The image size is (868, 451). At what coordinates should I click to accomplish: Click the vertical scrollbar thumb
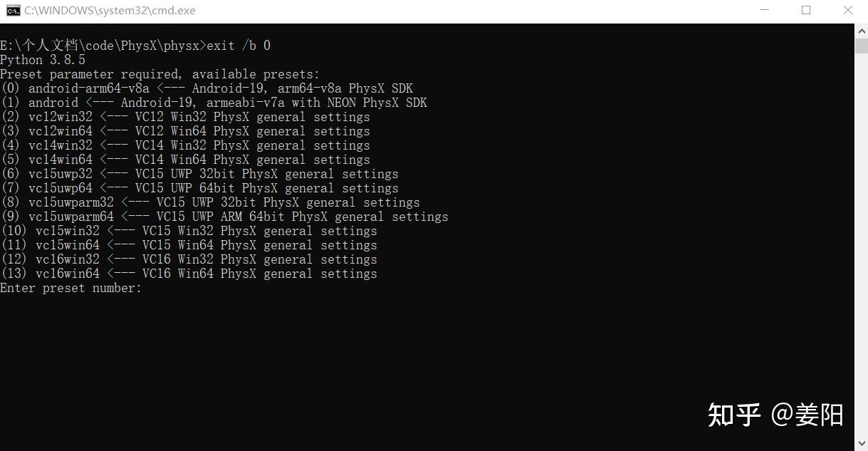[x=861, y=46]
